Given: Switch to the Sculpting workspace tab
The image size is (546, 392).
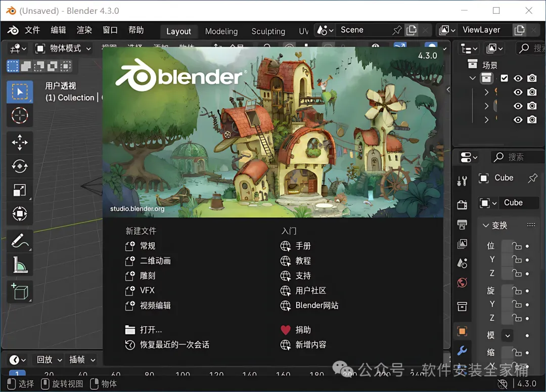Looking at the screenshot, I should tap(268, 31).
